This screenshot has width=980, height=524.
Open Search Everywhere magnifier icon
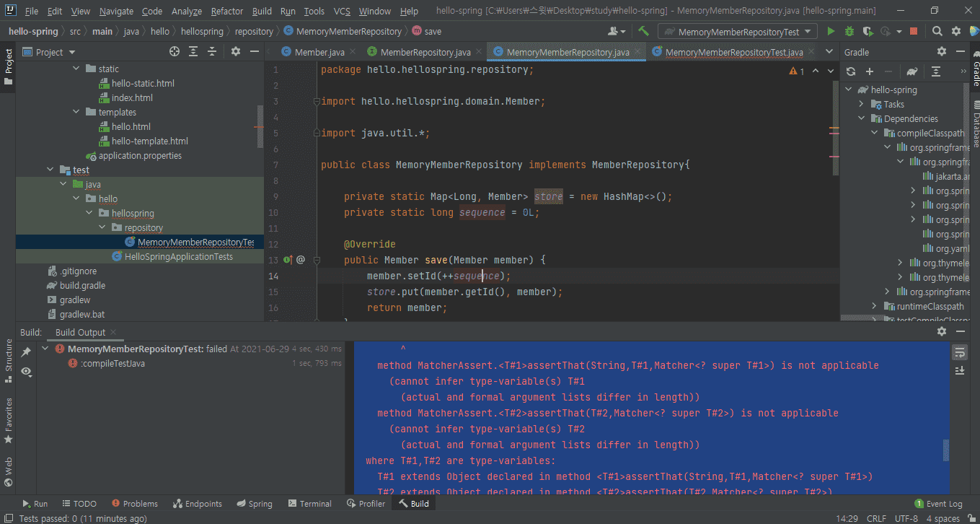pyautogui.click(x=937, y=31)
